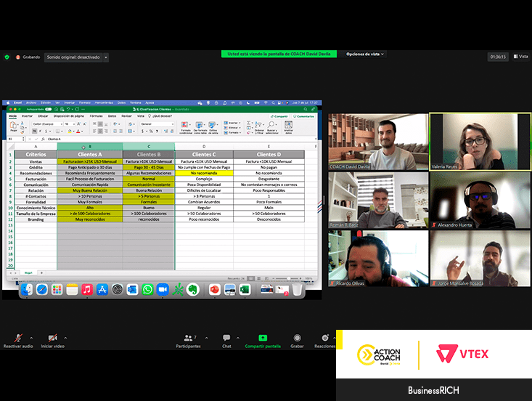This screenshot has width=532, height=401.
Task: Open WhatsApp from the shared dock
Action: pos(148,289)
